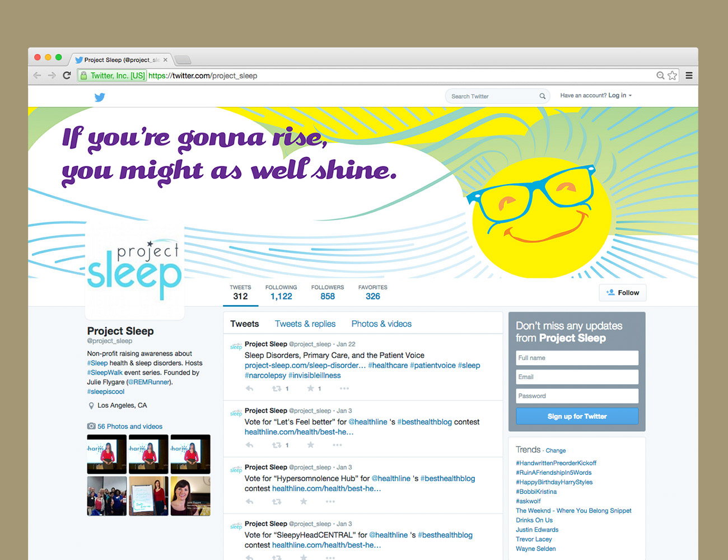Retweet the Jan 22 Sleep Disorders tweet
The height and width of the screenshot is (560, 728).
point(277,389)
